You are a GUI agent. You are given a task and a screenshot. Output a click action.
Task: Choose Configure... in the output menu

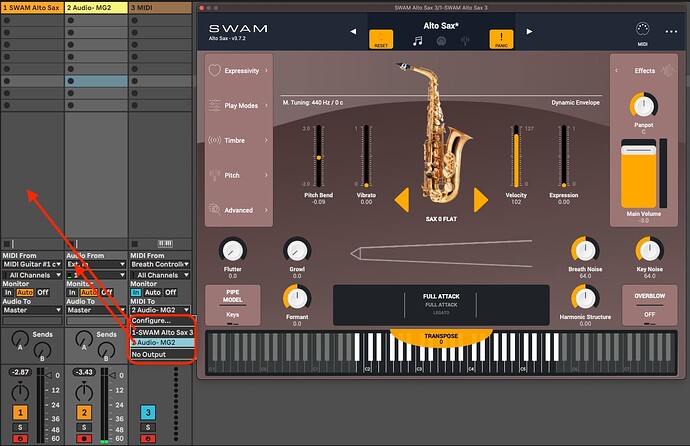point(162,321)
